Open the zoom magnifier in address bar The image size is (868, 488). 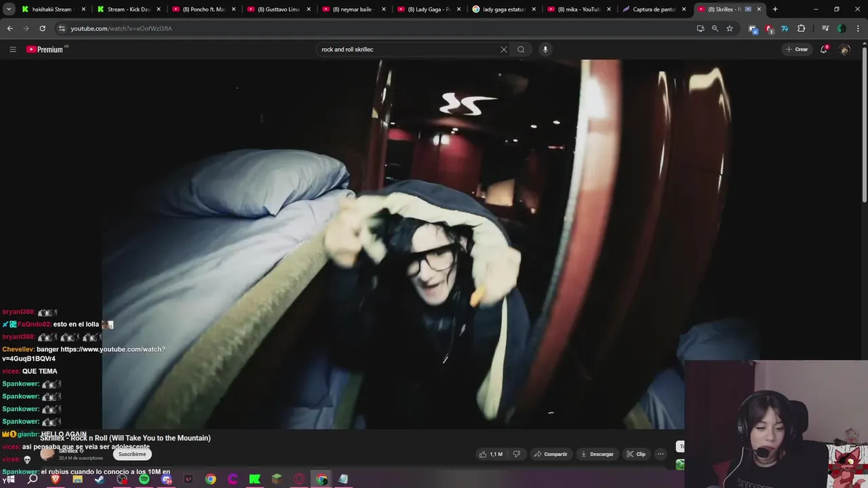point(715,28)
